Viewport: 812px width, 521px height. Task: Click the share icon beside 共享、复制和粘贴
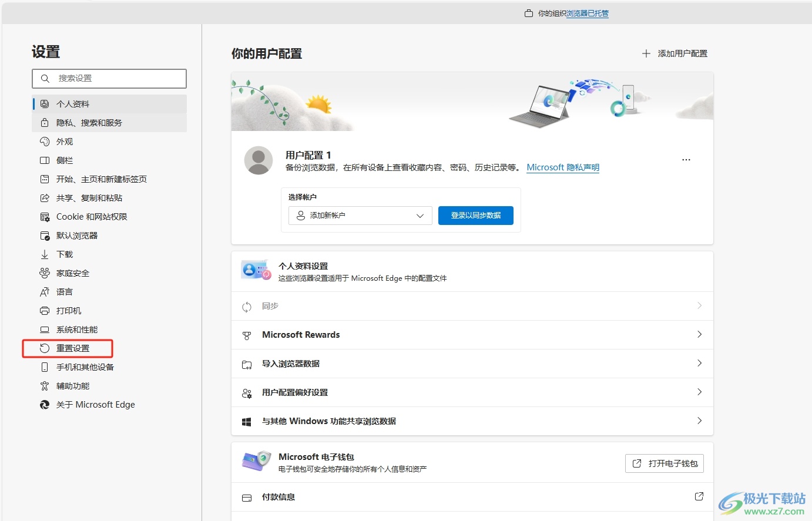[45, 198]
